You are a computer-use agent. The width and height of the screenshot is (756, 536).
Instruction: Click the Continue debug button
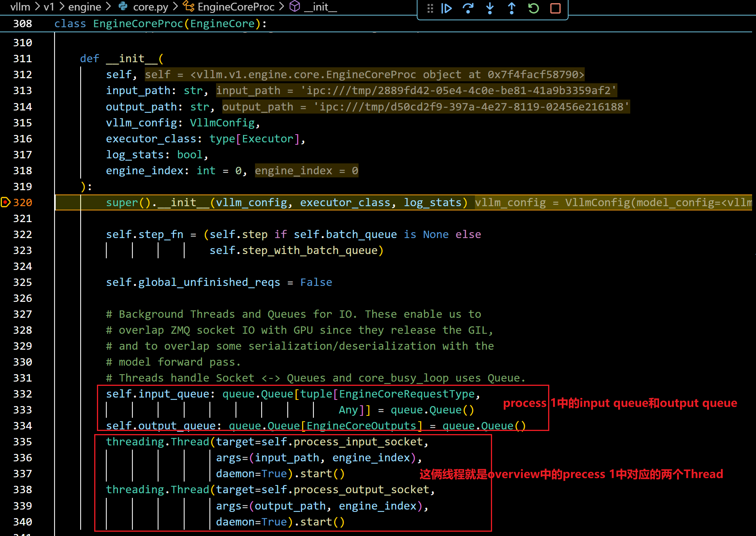point(447,9)
